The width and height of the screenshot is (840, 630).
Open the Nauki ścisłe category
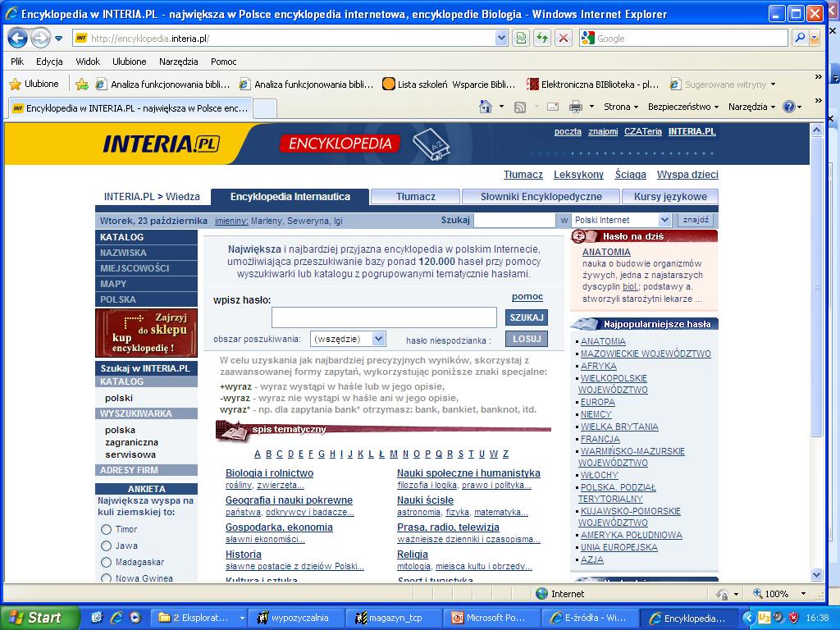tap(426, 500)
